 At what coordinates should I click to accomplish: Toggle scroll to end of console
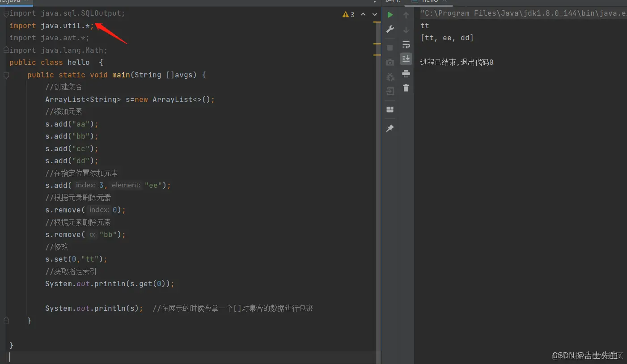click(x=406, y=59)
